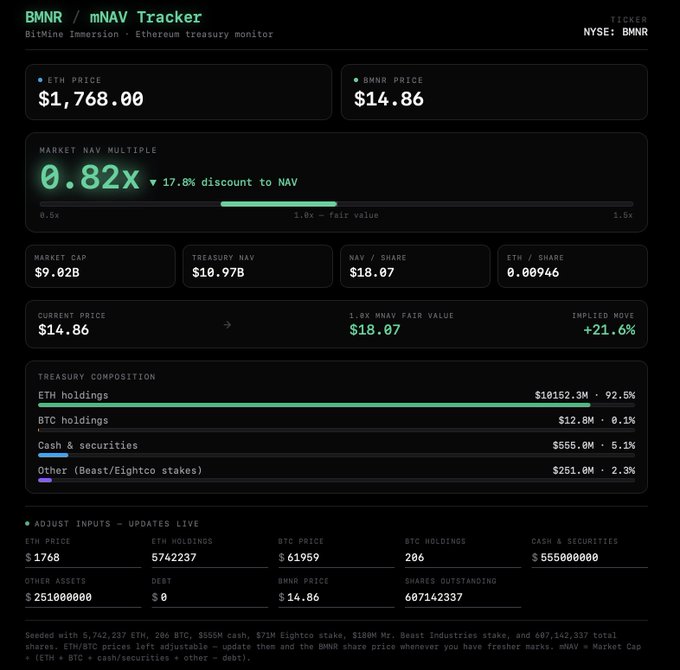Click the blue dot next to ETH PRICE
This screenshot has width=680, height=670.
tap(40, 80)
